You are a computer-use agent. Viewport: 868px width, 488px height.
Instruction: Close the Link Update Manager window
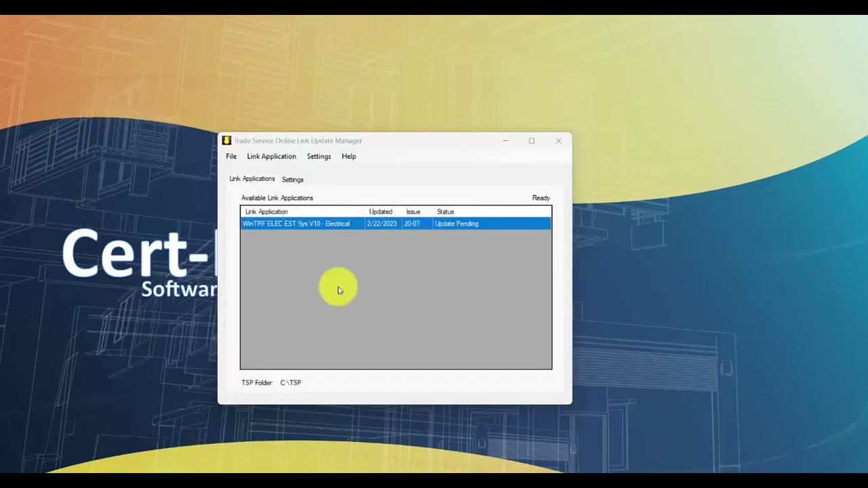pyautogui.click(x=559, y=141)
